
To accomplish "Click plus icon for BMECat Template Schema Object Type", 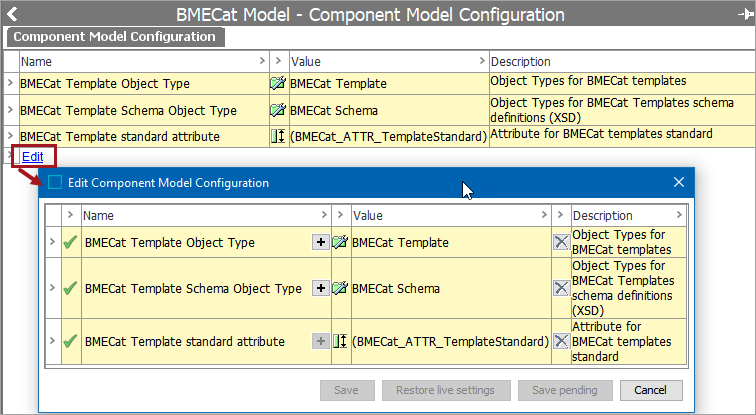I will [x=320, y=288].
